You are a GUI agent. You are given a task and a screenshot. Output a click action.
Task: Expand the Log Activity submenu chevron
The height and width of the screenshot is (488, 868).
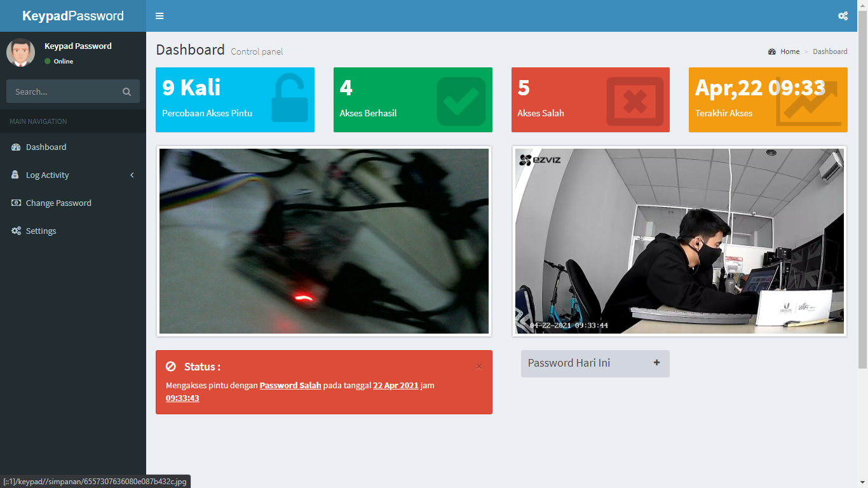[x=132, y=175]
